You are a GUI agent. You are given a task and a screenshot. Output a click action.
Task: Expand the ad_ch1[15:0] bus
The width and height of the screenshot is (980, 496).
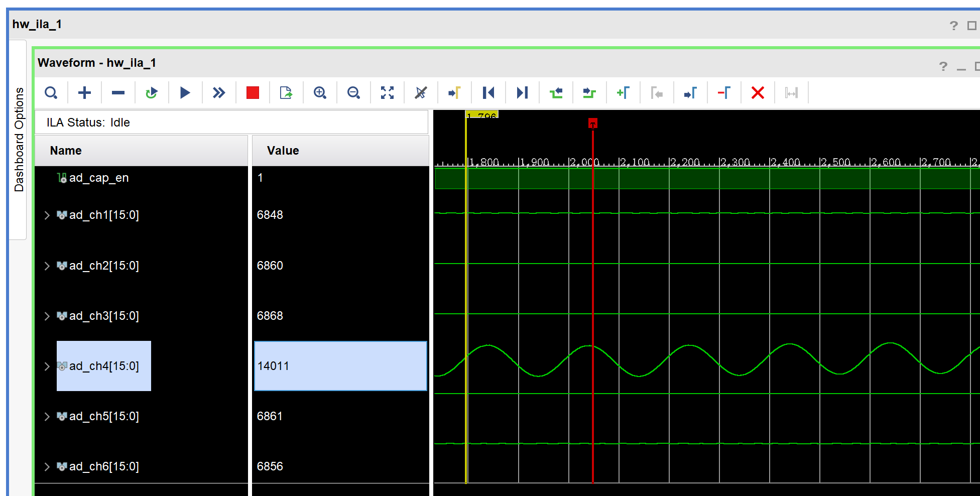pos(47,215)
